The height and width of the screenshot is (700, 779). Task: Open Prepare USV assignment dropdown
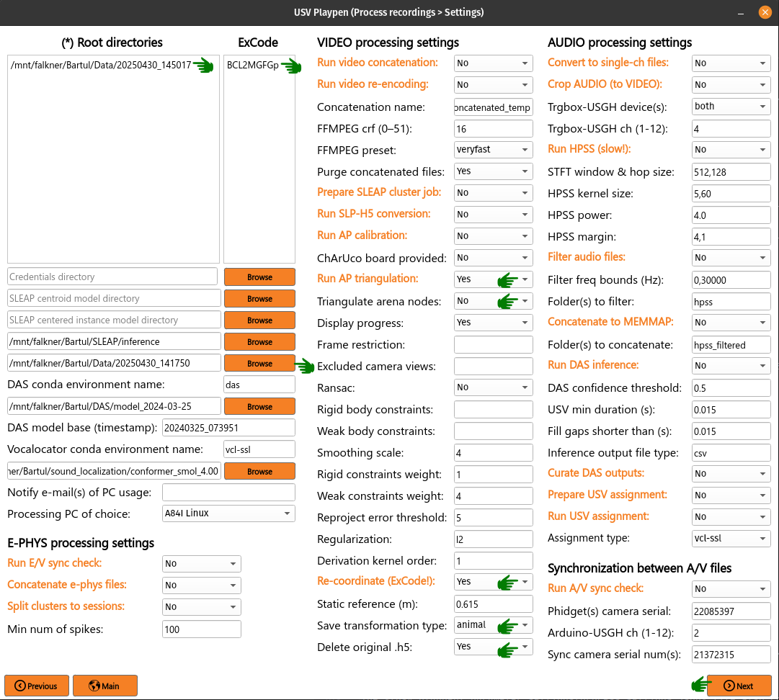[x=731, y=495]
